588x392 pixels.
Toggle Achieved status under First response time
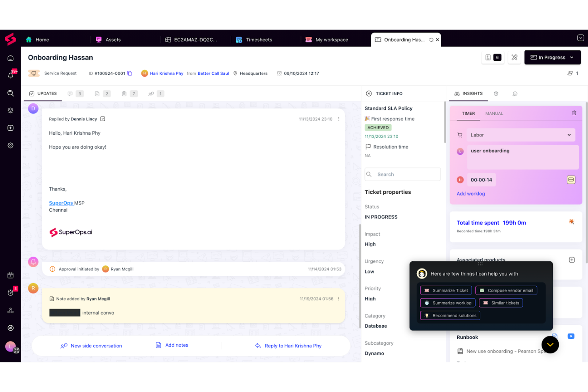pyautogui.click(x=377, y=127)
